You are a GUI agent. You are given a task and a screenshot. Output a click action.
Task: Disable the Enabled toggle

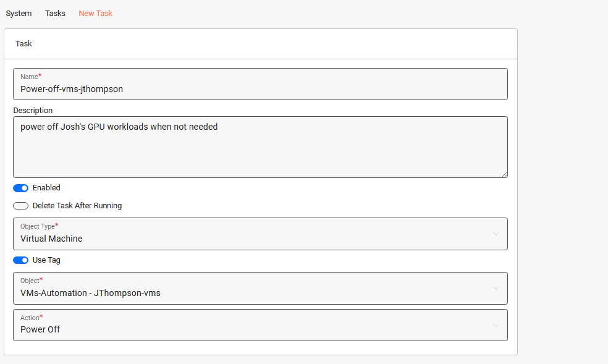pyautogui.click(x=20, y=188)
